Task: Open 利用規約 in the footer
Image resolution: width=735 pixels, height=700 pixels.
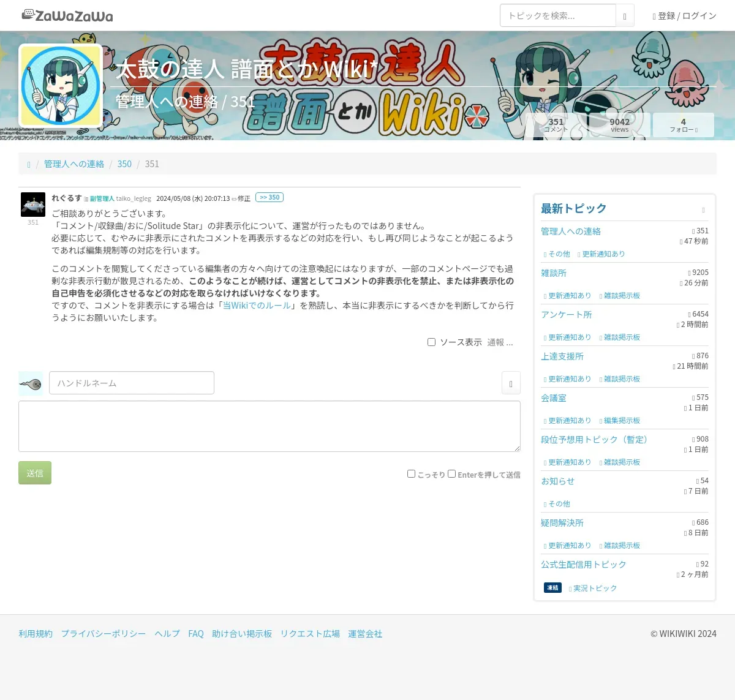Action: [36, 634]
